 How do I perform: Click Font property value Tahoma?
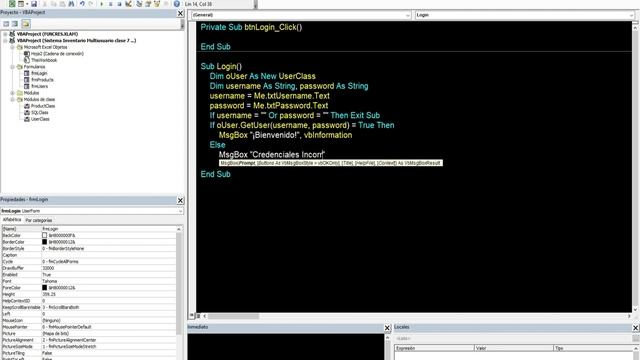[49, 281]
